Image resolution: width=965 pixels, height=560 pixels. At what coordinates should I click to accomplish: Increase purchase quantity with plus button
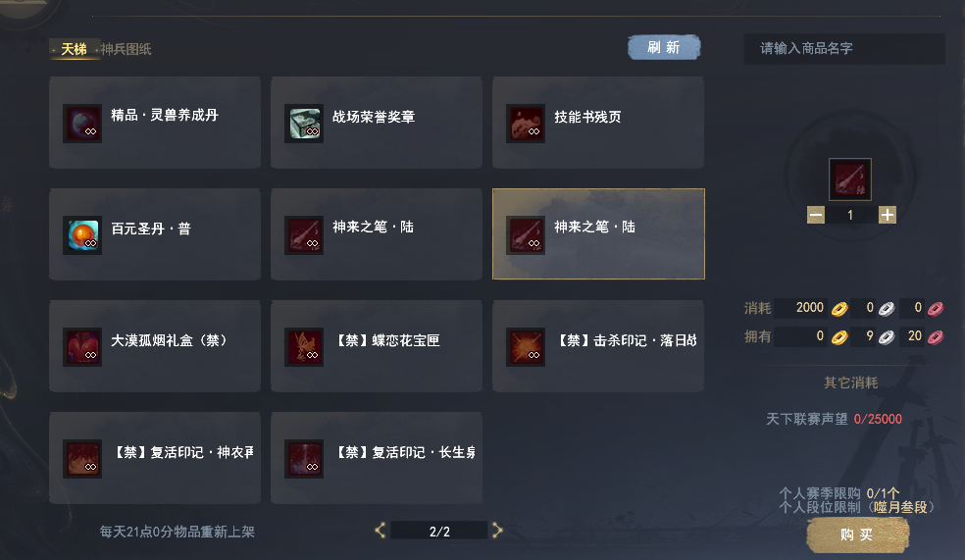[x=887, y=215]
